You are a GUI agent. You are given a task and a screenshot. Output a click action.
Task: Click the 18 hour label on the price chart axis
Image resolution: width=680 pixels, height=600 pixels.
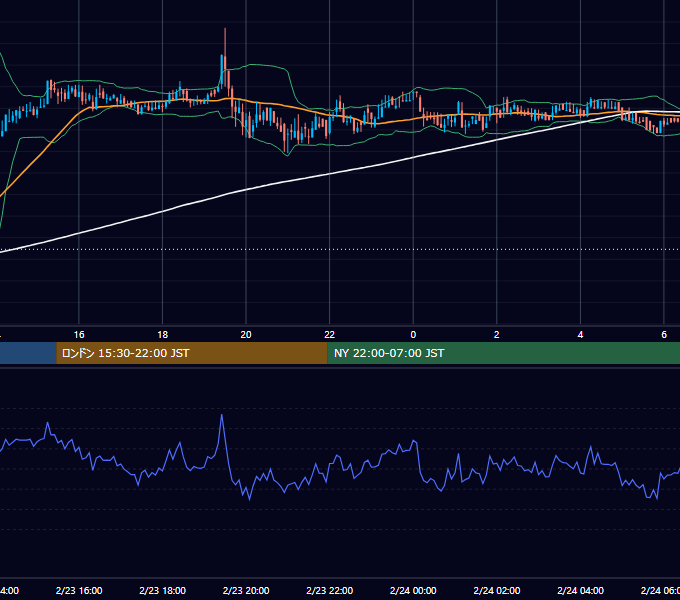coord(162,335)
